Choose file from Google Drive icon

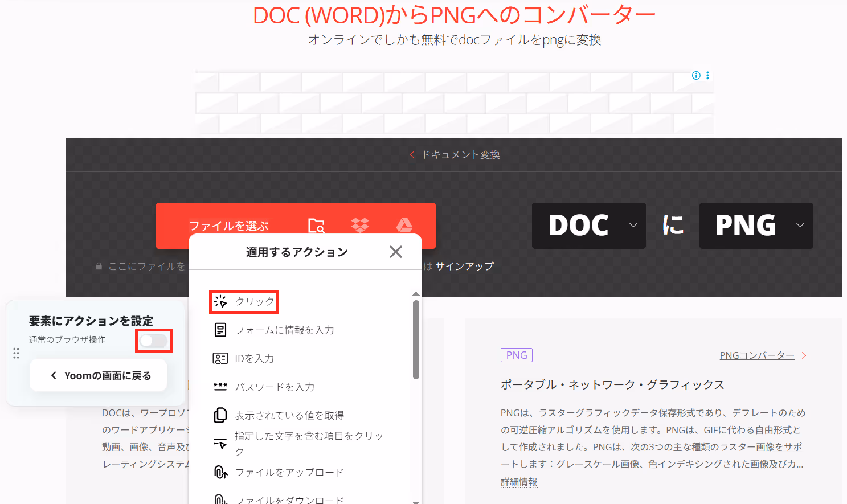coord(404,226)
